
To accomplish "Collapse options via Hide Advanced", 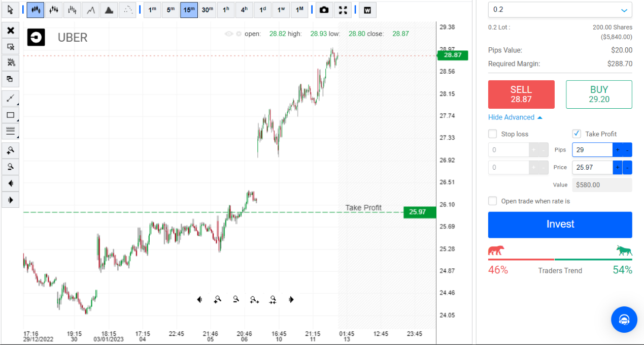I will (515, 117).
